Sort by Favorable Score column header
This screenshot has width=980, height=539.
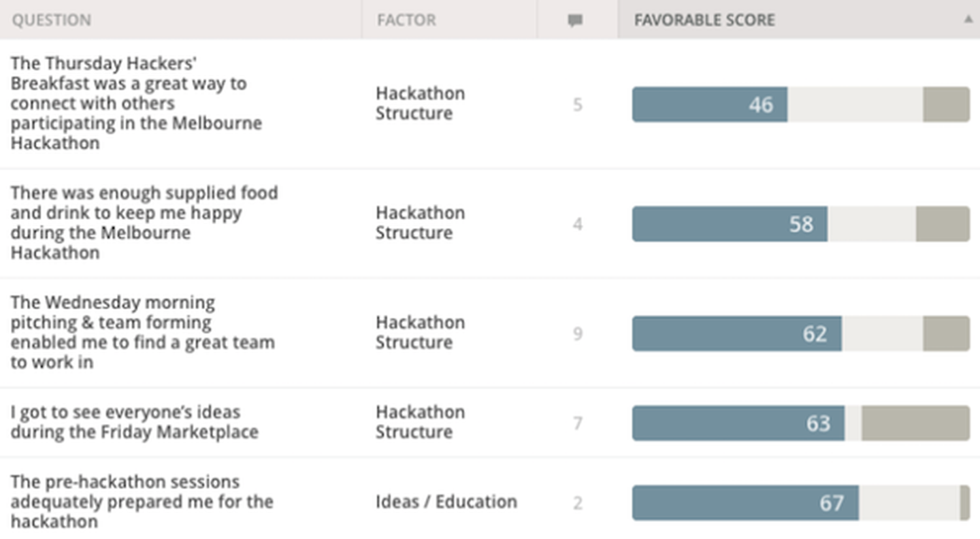click(x=704, y=20)
